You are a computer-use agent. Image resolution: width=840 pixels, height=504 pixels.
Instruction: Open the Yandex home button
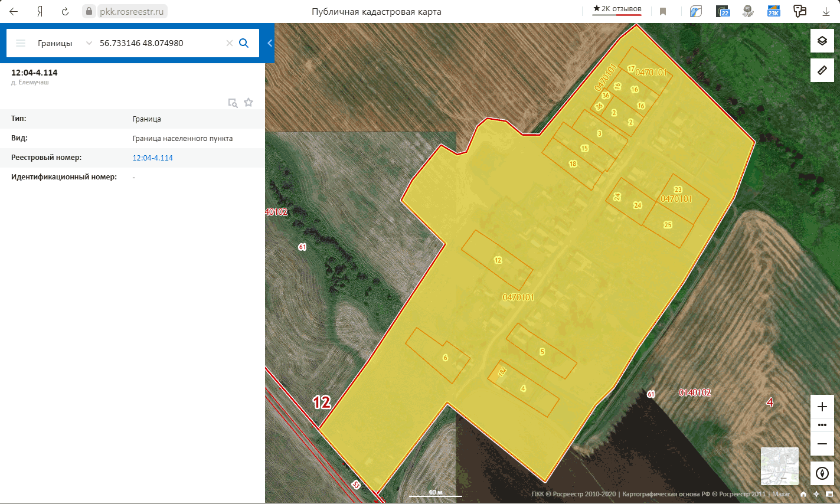coord(40,11)
